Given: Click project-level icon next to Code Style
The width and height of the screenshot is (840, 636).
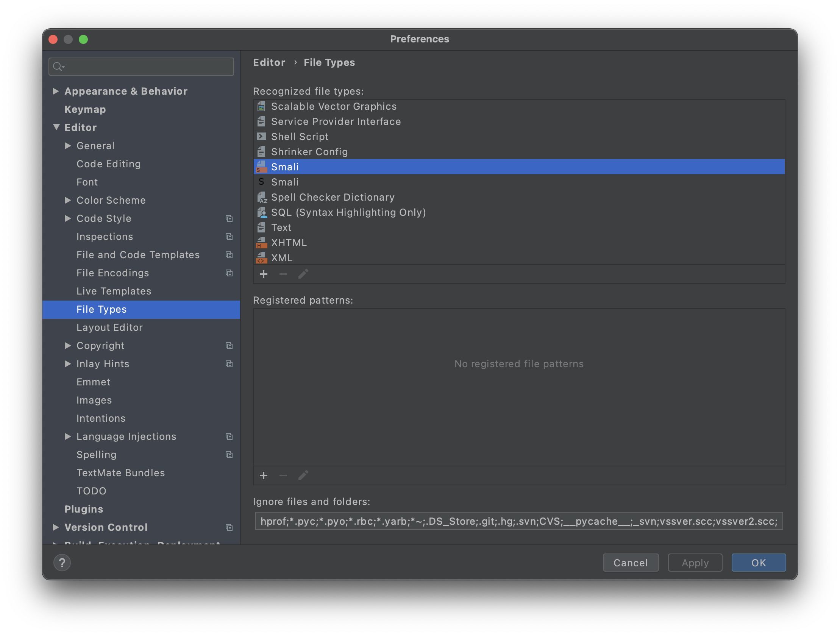Looking at the screenshot, I should coord(229,219).
